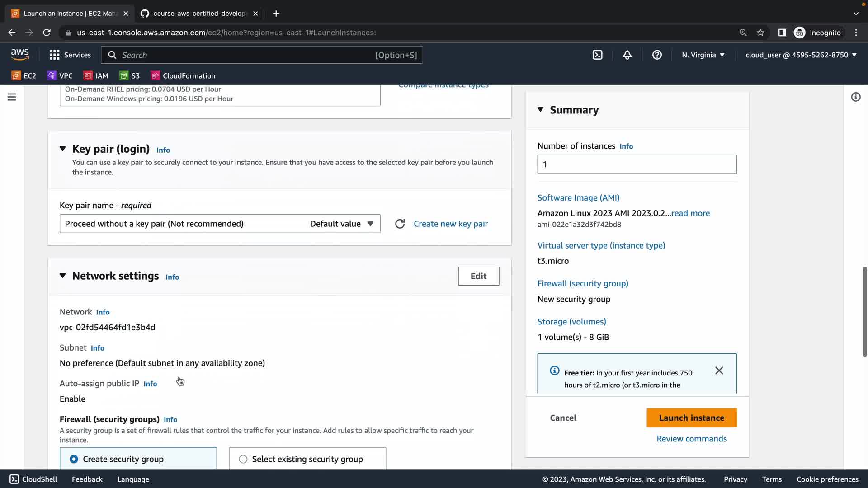Select Create security group radio option
This screenshot has width=868, height=488.
point(74,459)
